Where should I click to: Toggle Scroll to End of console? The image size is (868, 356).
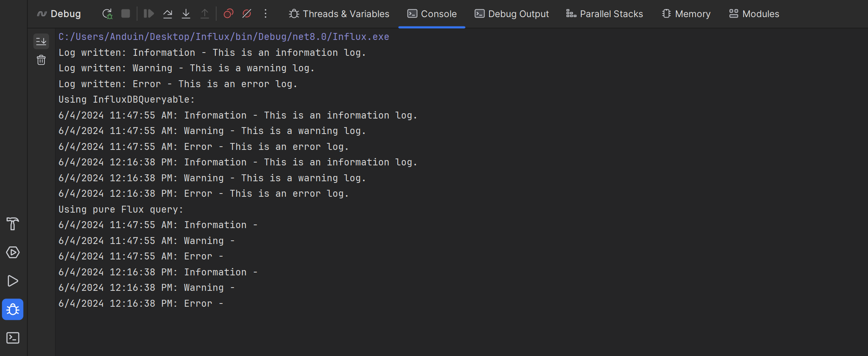[x=41, y=41]
